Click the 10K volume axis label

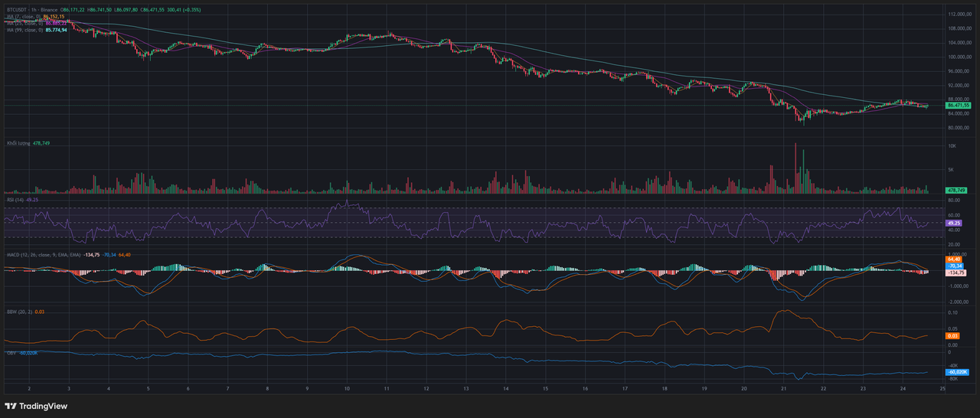[952, 145]
